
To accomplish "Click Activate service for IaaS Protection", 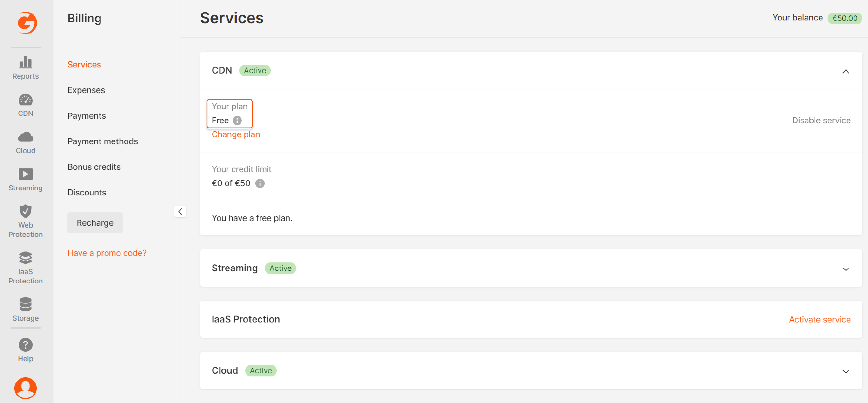I will click(x=820, y=319).
